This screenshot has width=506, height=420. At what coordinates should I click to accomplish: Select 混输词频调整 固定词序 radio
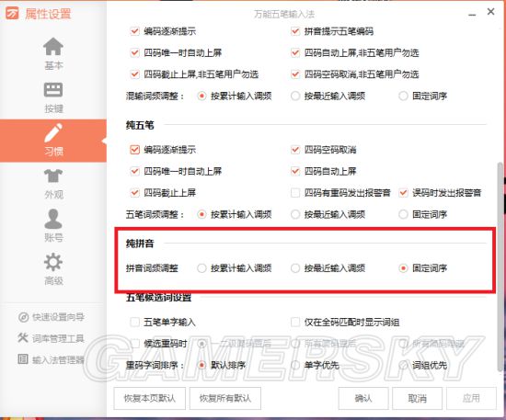pyautogui.click(x=403, y=96)
